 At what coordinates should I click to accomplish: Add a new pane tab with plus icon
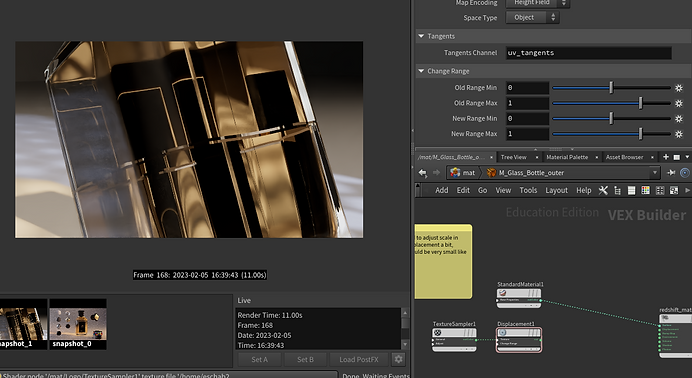coord(666,157)
